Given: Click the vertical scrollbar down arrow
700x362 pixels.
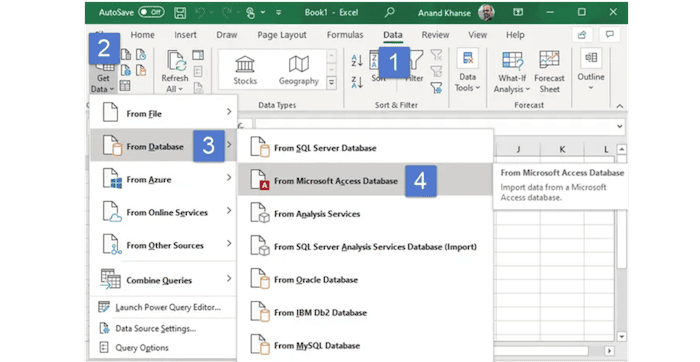Looking at the screenshot, I should point(621,337).
